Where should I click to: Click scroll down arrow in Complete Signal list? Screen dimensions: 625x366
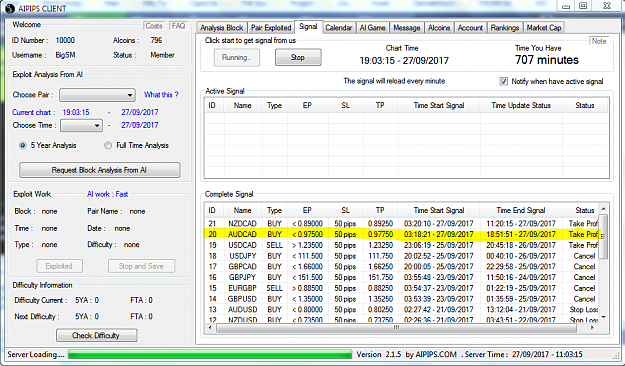[603, 317]
